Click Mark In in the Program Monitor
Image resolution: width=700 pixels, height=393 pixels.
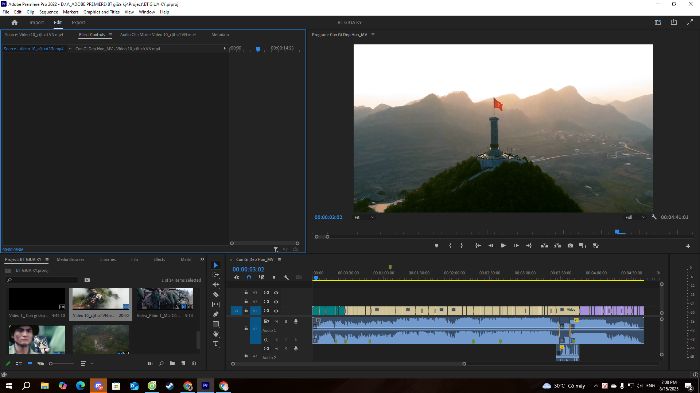tap(450, 246)
